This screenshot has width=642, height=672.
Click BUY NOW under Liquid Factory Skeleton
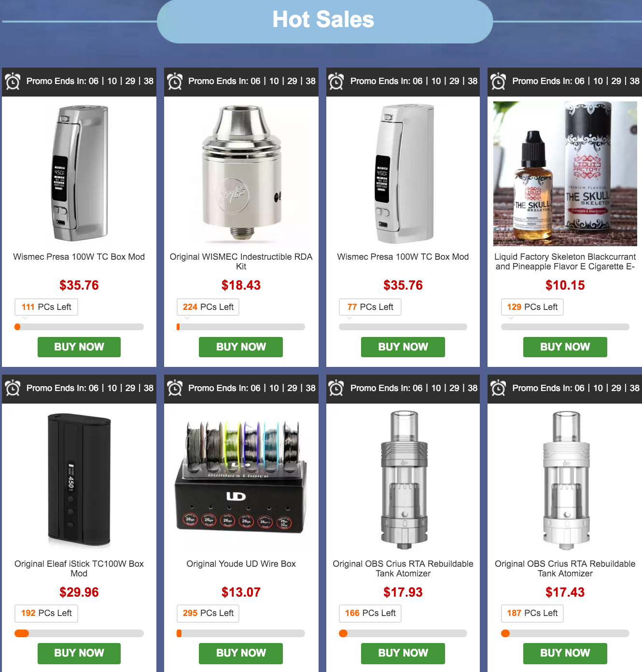[x=565, y=347]
